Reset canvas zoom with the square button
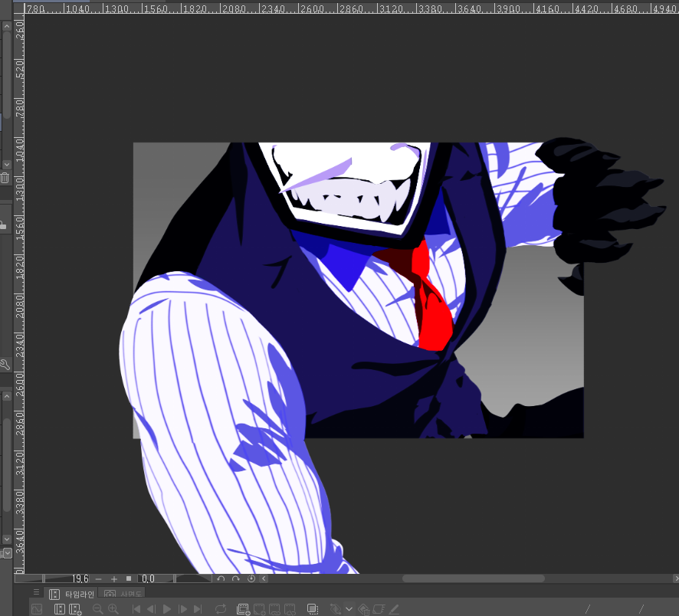 tap(129, 578)
